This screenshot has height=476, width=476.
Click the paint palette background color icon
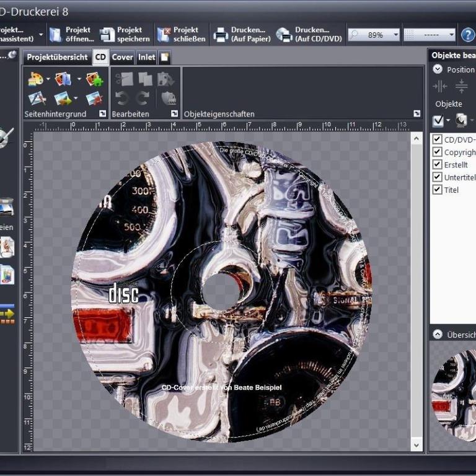[35, 79]
